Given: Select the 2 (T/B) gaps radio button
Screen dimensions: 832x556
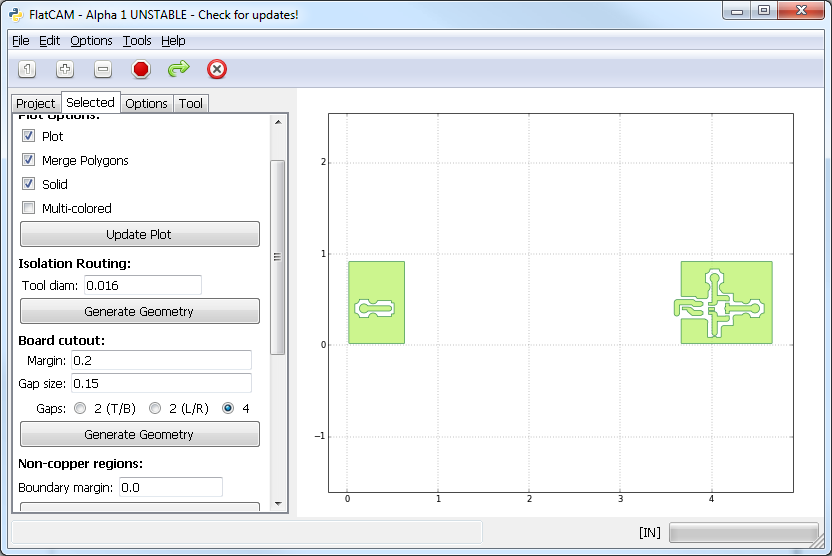Looking at the screenshot, I should (81, 408).
